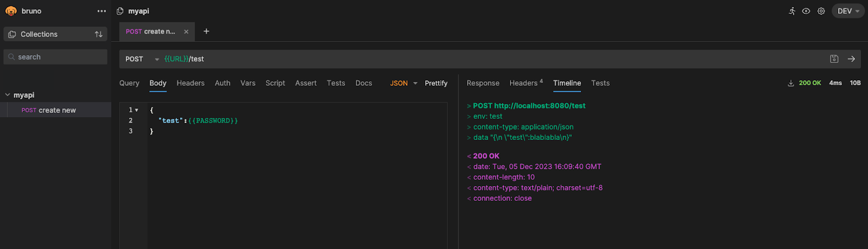Image resolution: width=868 pixels, height=249 pixels.
Task: Open collection settings gear icon
Action: pos(821,11)
